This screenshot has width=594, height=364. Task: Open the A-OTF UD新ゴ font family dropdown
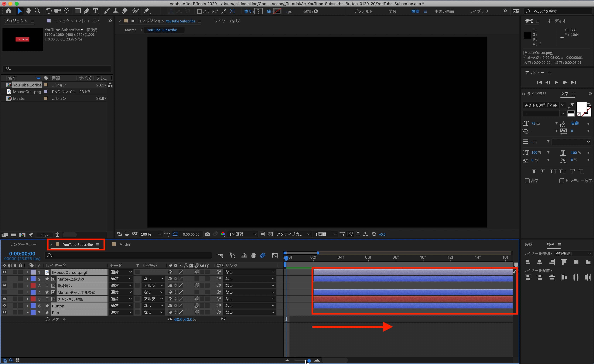562,105
